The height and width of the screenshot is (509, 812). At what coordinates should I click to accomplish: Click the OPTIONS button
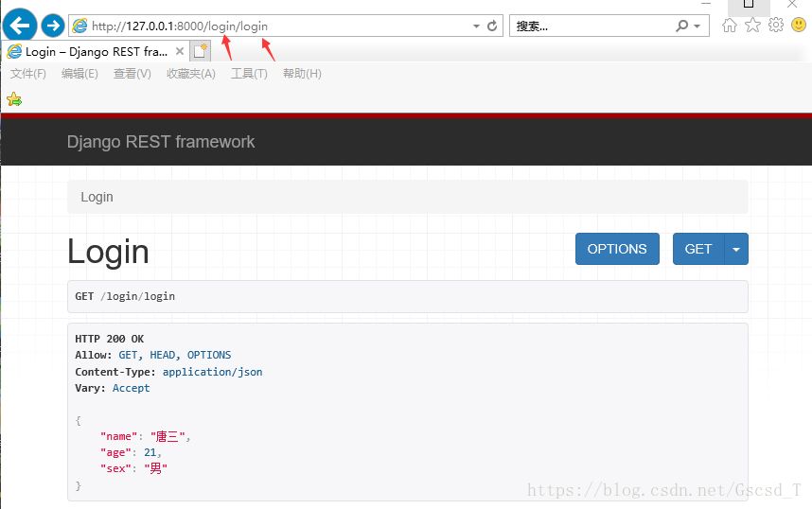pyautogui.click(x=617, y=249)
